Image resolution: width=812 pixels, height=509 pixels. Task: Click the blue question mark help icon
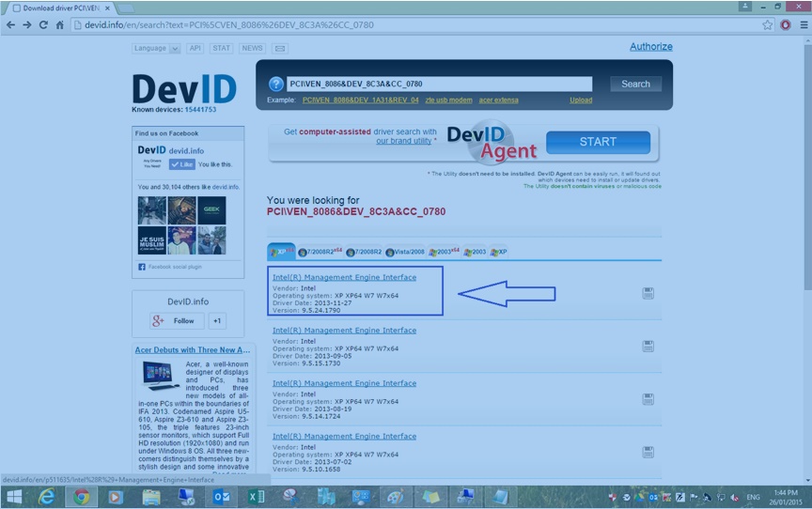tap(276, 84)
